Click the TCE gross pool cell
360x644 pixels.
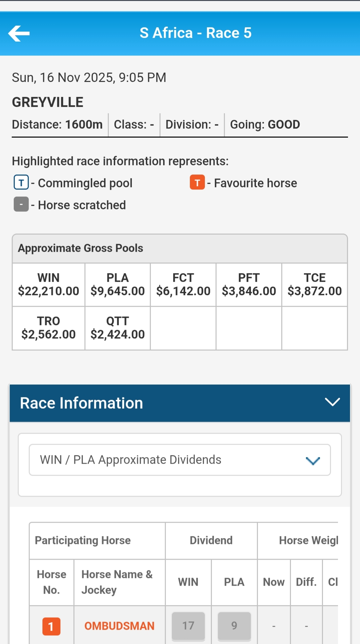point(315,285)
